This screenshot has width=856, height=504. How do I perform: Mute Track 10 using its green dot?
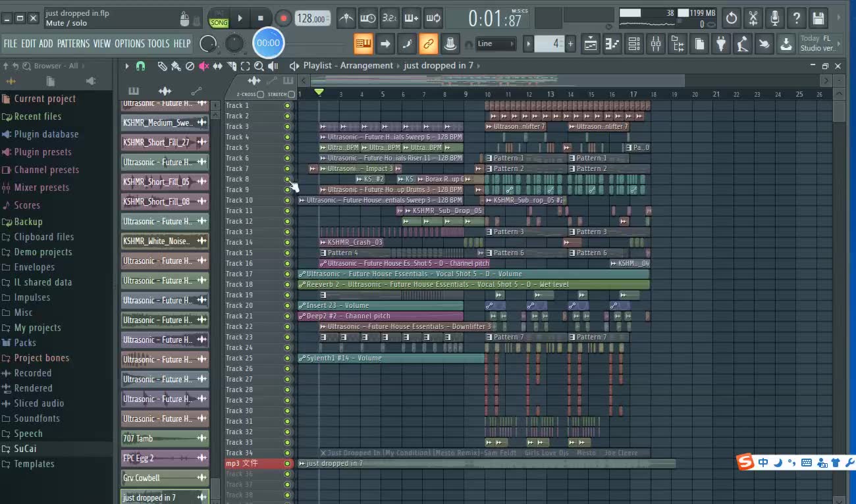287,200
